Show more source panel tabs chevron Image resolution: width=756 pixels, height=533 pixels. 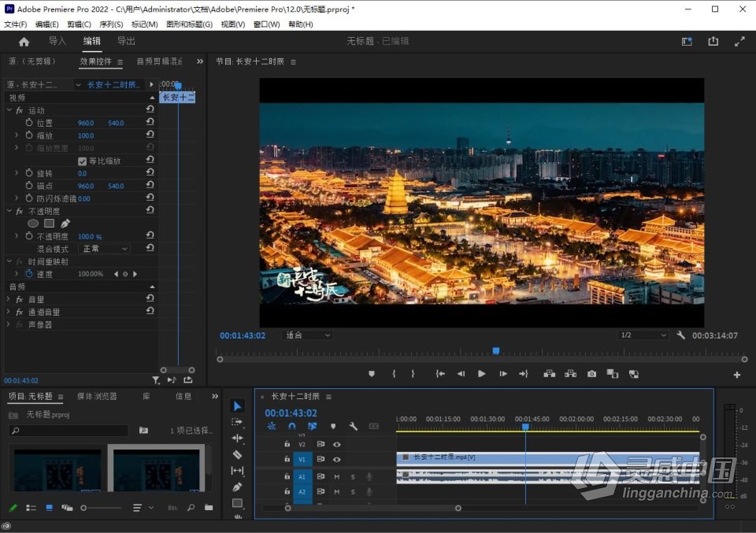(200, 61)
